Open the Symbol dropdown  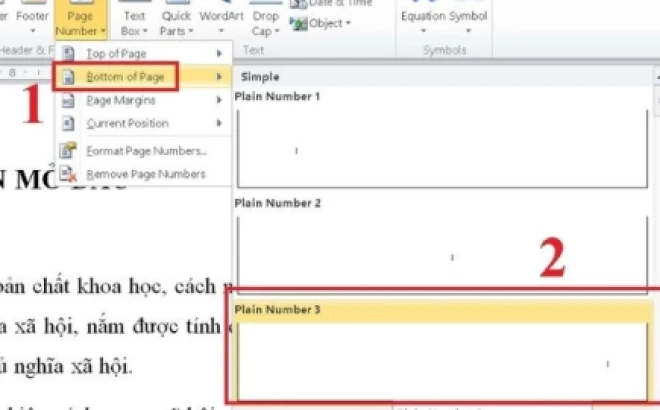pyautogui.click(x=468, y=19)
